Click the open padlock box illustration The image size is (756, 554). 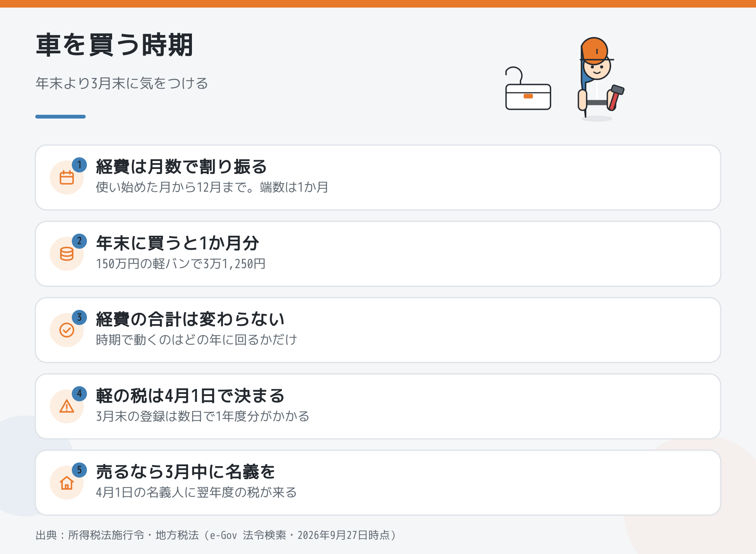(x=528, y=89)
